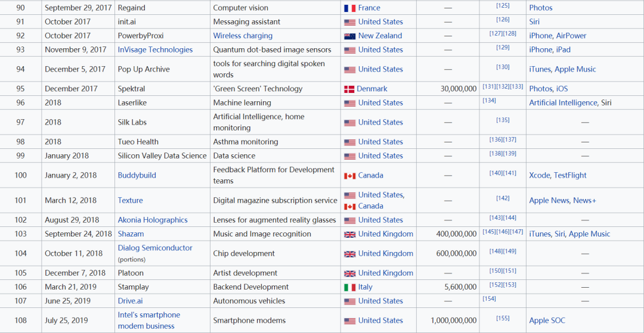Click reference citation [155]
This screenshot has height=333, width=644.
pyautogui.click(x=503, y=318)
